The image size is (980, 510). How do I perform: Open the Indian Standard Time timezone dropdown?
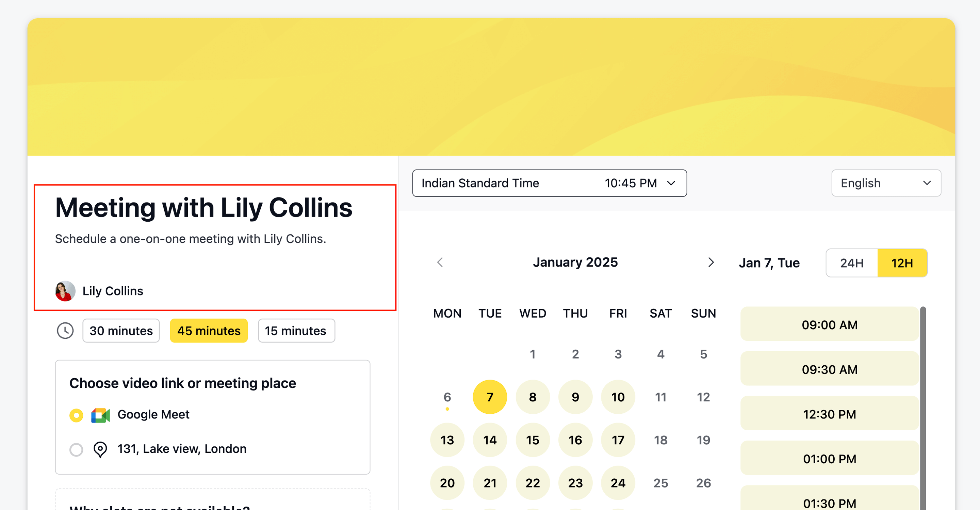coord(549,183)
